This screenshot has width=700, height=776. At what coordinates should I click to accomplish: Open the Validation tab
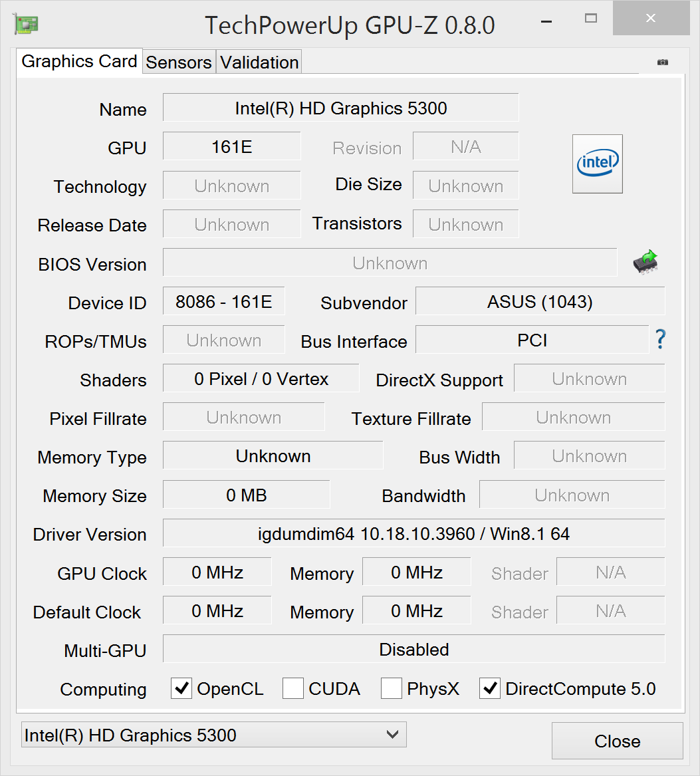(259, 63)
